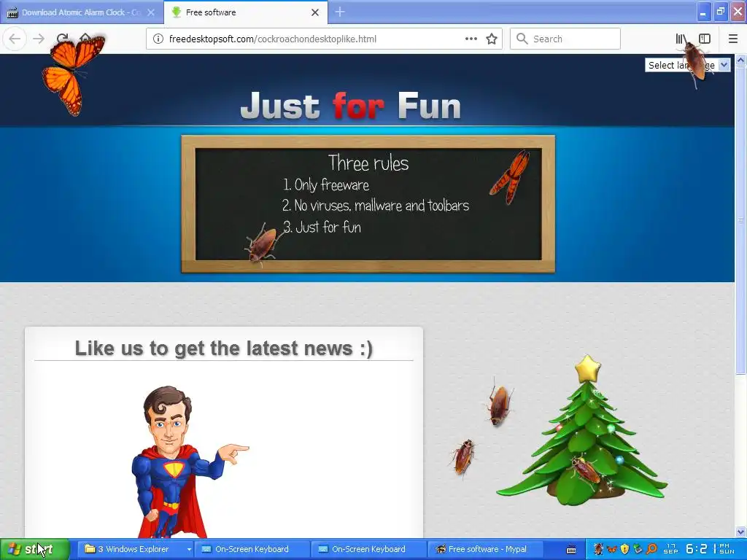747x560 pixels.
Task: Click the alarm clock tab favicon
Action: click(12, 12)
